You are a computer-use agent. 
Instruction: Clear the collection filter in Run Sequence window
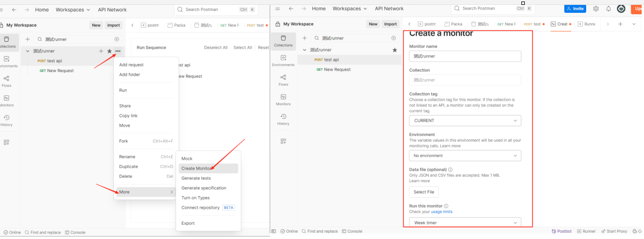pyautogui.click(x=117, y=39)
